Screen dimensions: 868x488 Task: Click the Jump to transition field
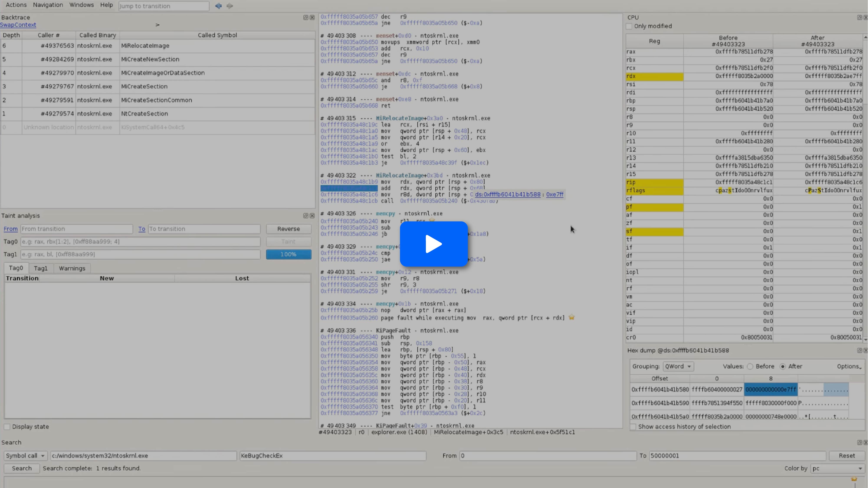pyautogui.click(x=164, y=6)
